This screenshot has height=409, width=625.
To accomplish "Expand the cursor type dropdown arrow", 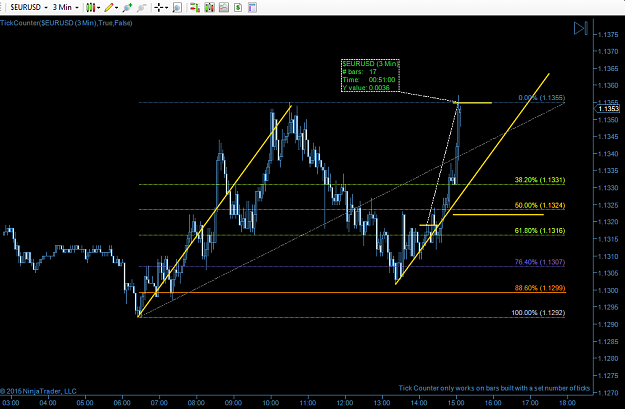I will click(x=167, y=8).
